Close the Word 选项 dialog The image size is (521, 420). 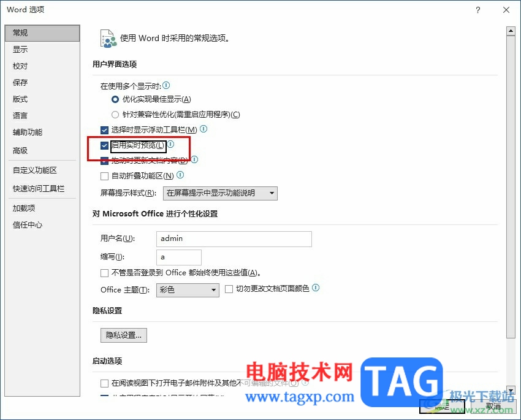506,10
